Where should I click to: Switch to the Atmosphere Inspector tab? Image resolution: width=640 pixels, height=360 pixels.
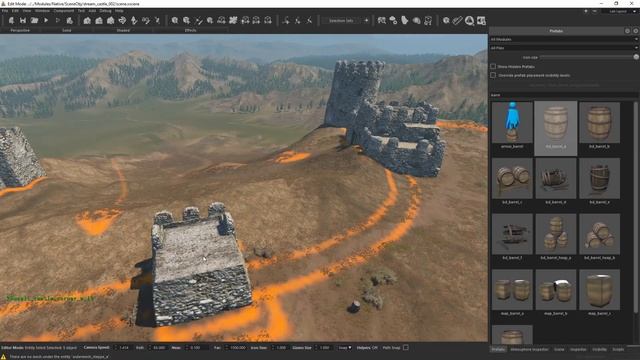[529, 349]
